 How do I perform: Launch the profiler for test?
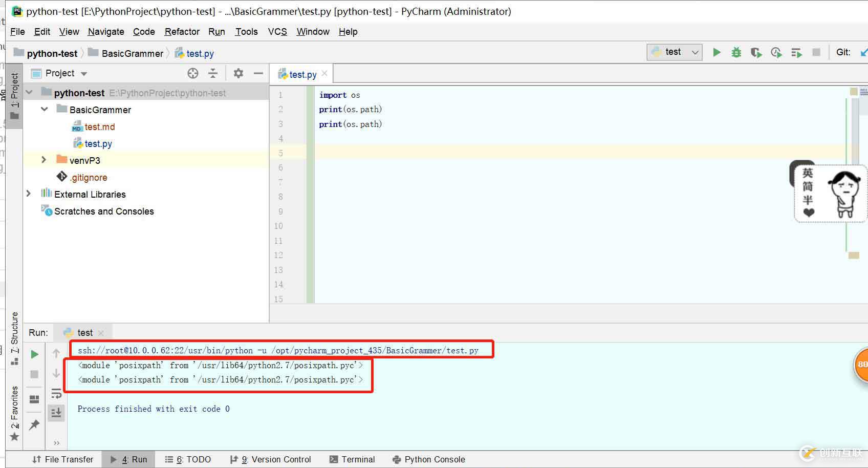pos(776,52)
